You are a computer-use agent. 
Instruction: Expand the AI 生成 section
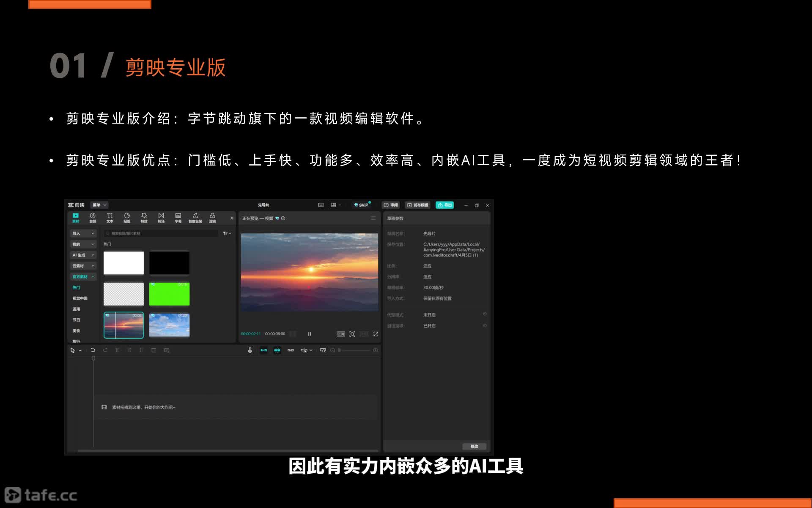pyautogui.click(x=83, y=255)
